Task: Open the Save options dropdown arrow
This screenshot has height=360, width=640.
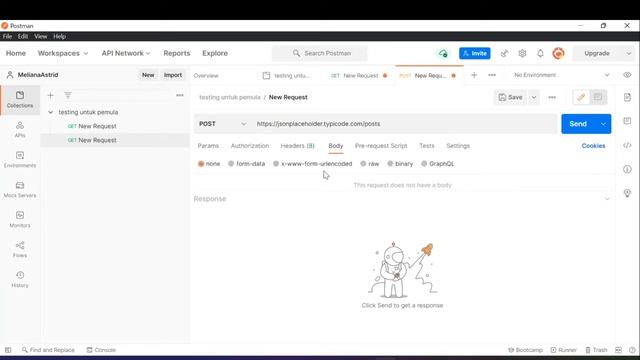Action: pos(533,97)
